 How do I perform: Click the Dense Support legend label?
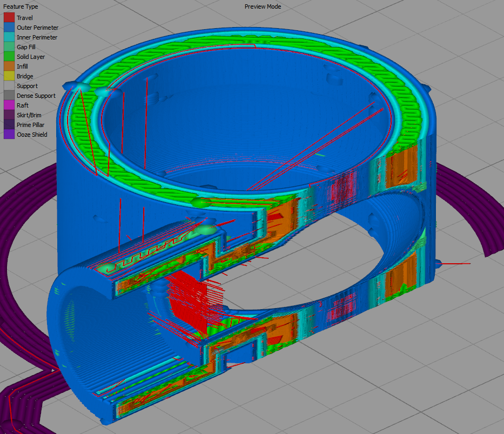point(36,96)
